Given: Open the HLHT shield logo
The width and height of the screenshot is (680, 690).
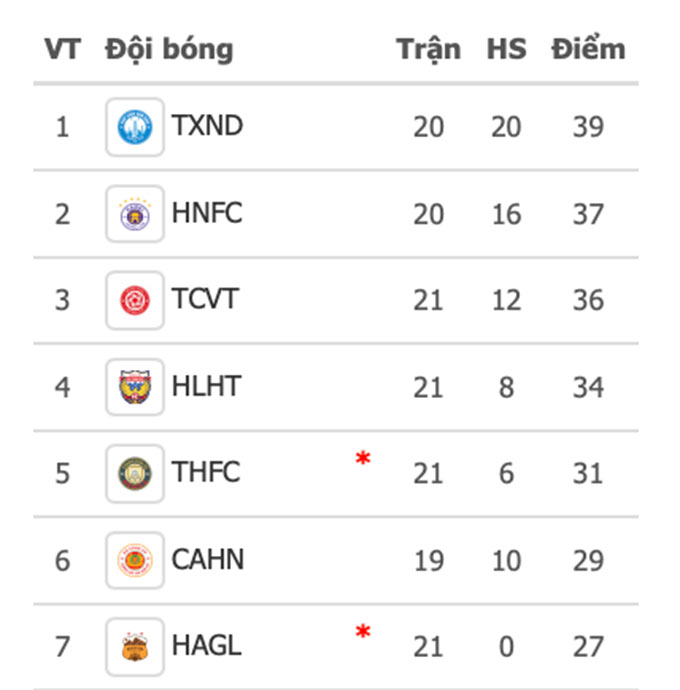Looking at the screenshot, I should (135, 387).
